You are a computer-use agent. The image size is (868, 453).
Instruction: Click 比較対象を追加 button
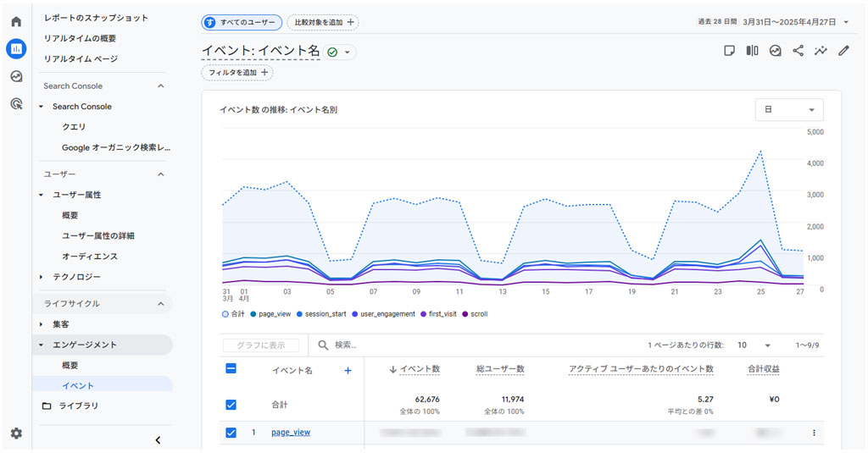(x=323, y=22)
